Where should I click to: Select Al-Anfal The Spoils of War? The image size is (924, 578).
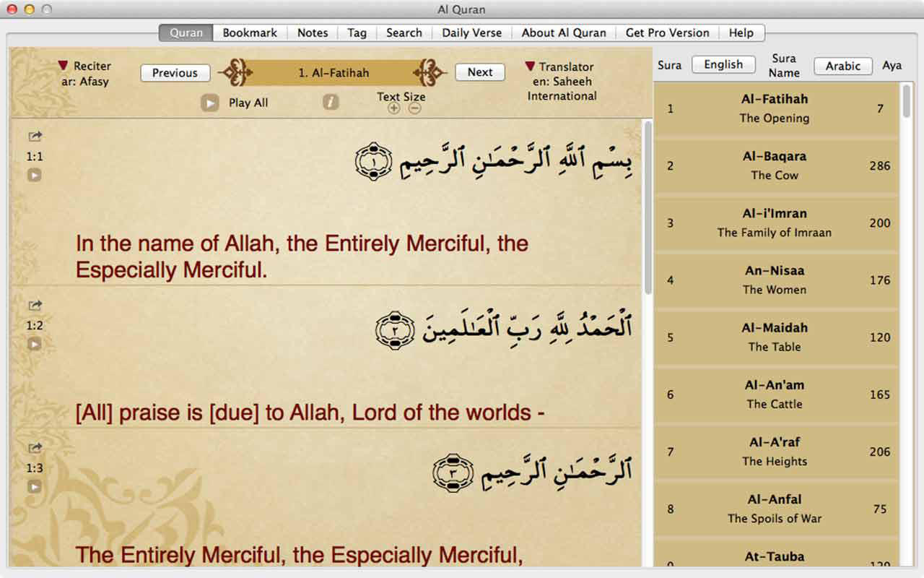[x=777, y=509]
